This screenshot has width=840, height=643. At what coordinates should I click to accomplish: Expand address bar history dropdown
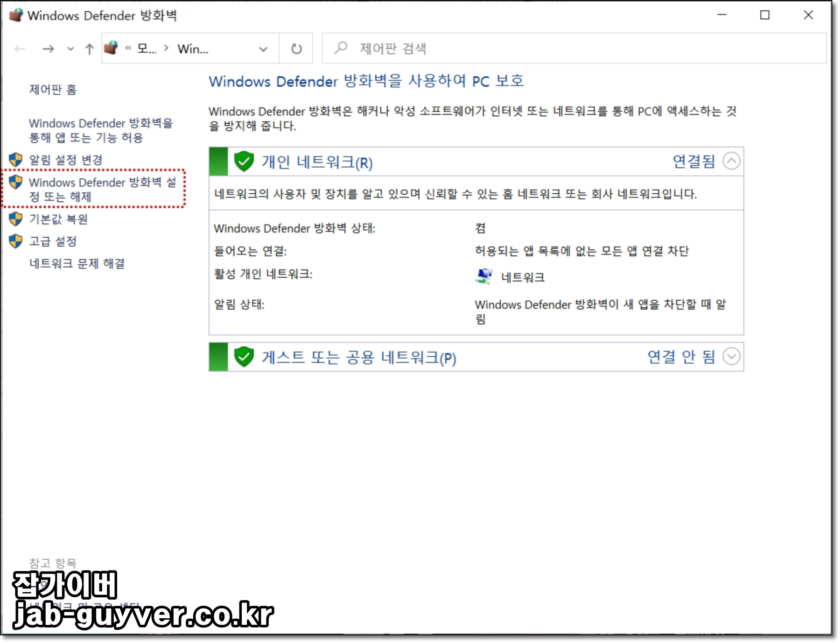coord(263,49)
